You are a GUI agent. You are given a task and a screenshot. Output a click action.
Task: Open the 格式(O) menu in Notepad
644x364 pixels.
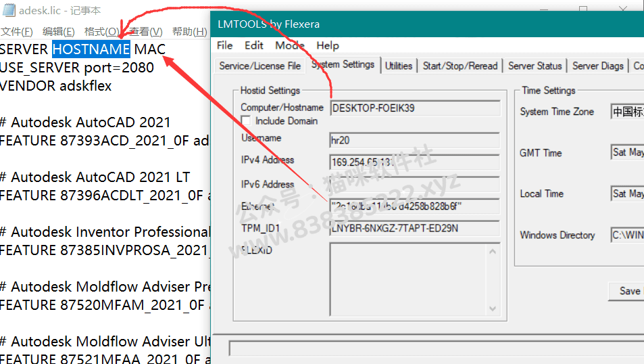(101, 32)
